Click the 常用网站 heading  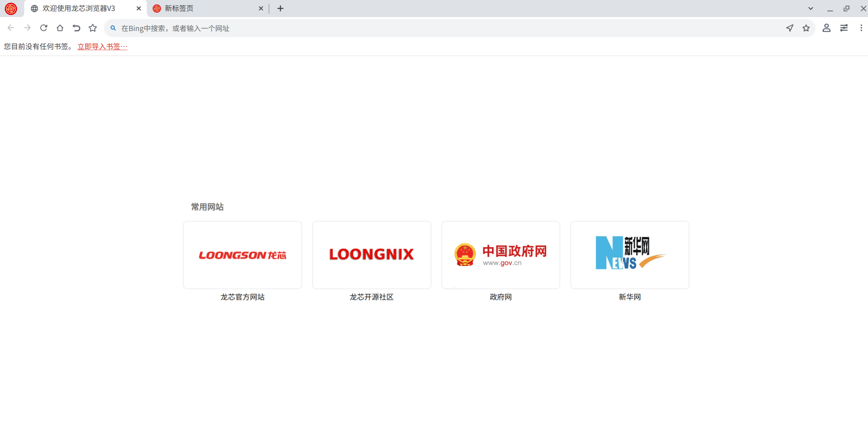tap(207, 207)
